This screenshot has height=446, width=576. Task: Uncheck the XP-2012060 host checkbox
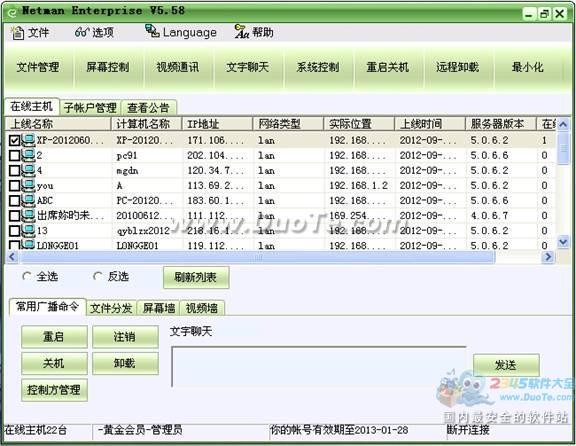click(x=14, y=140)
